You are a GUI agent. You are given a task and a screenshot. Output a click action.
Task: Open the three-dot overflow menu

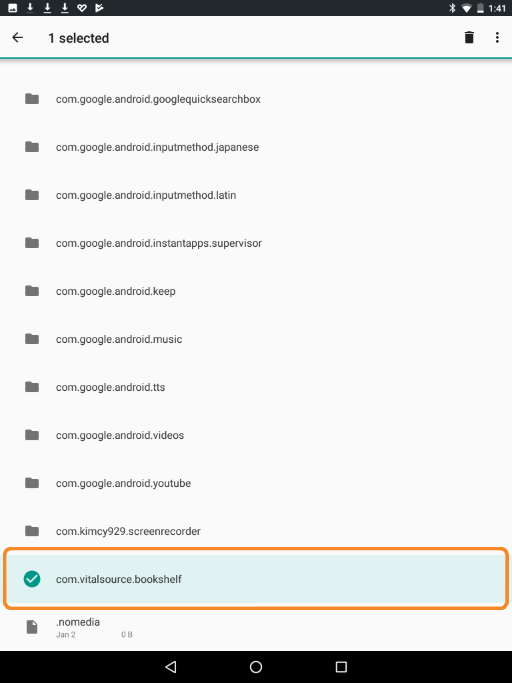click(497, 37)
